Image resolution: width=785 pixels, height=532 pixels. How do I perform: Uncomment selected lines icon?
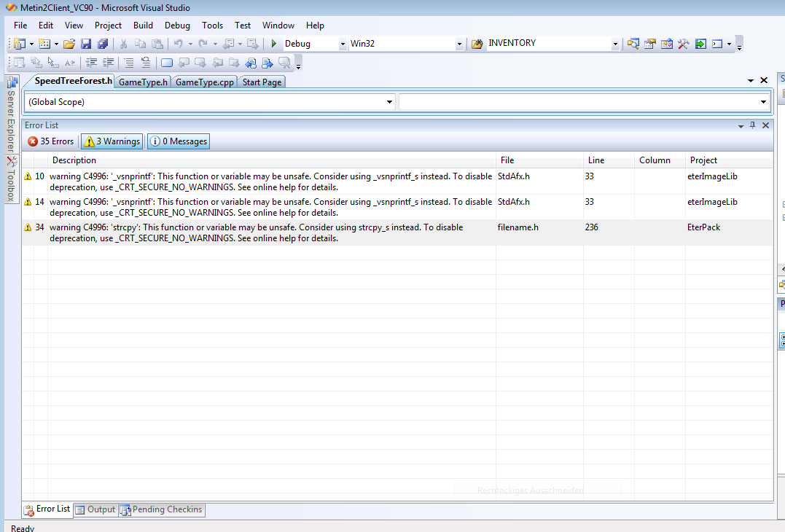click(146, 63)
